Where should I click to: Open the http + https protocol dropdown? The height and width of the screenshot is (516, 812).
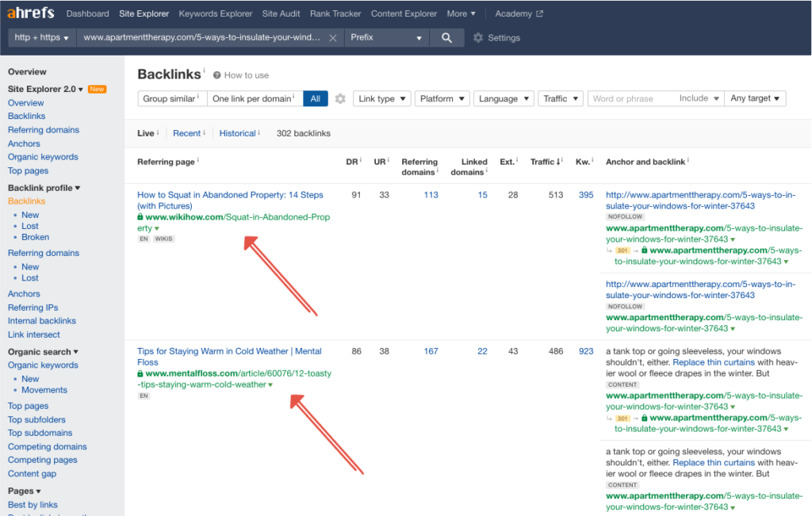(x=41, y=37)
